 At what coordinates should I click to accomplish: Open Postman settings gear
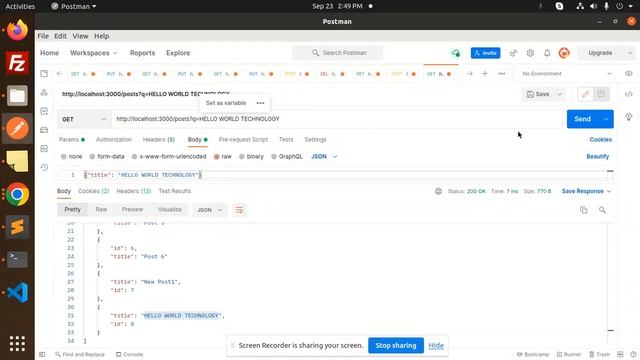(x=530, y=53)
